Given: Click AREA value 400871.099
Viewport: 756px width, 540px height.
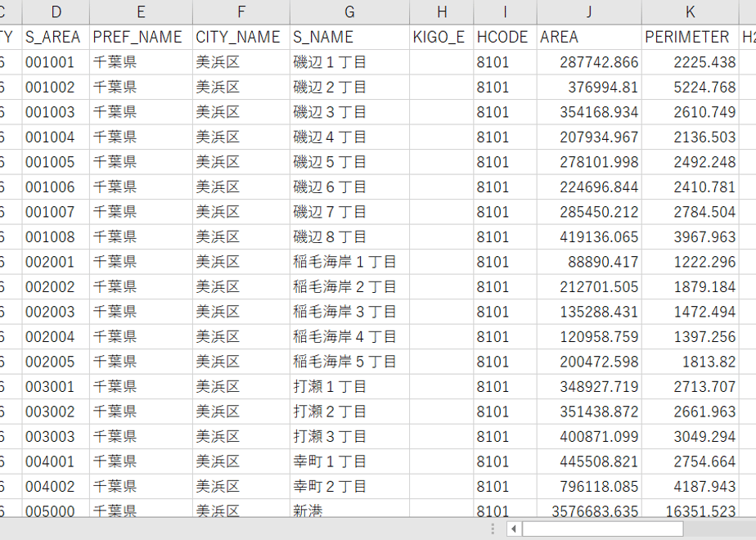Looking at the screenshot, I should [589, 437].
